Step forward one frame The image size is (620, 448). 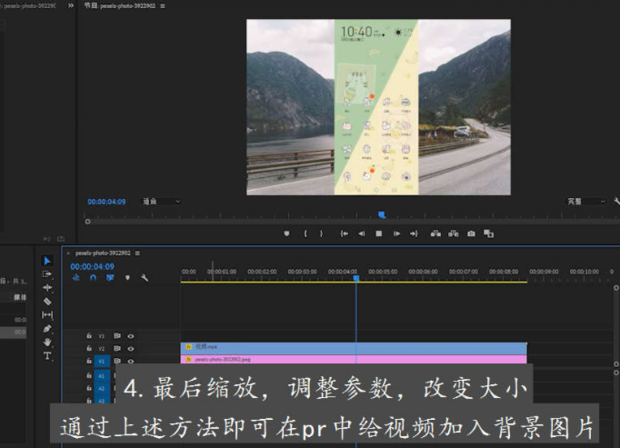pos(397,234)
